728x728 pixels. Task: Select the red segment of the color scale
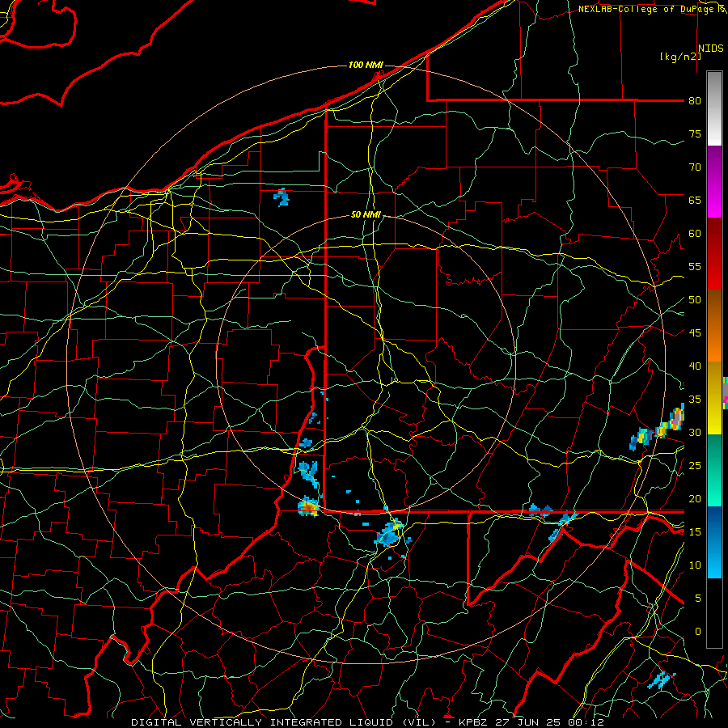tap(714, 255)
